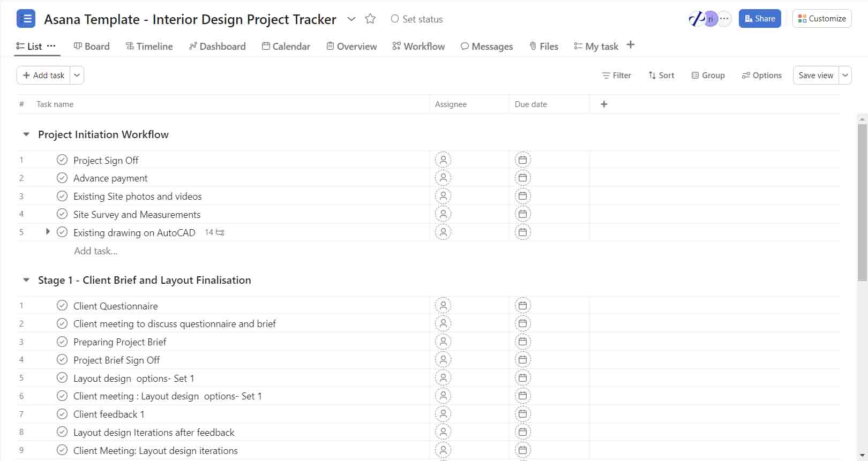This screenshot has width=868, height=461.
Task: Set due date for Client Questionnaire
Action: point(523,306)
